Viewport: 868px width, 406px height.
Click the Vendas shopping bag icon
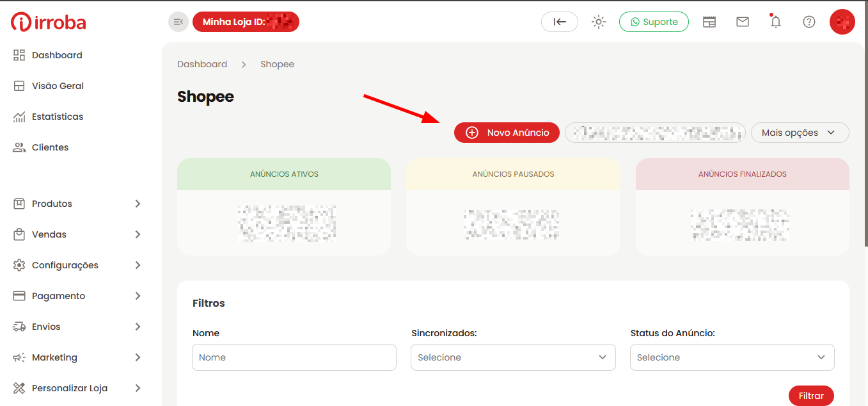(19, 234)
